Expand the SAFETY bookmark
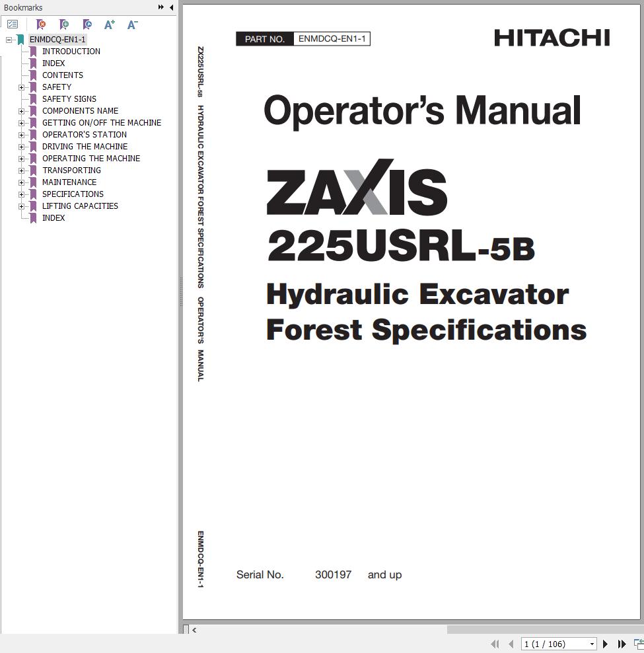This screenshot has height=653, width=644. pyautogui.click(x=21, y=87)
